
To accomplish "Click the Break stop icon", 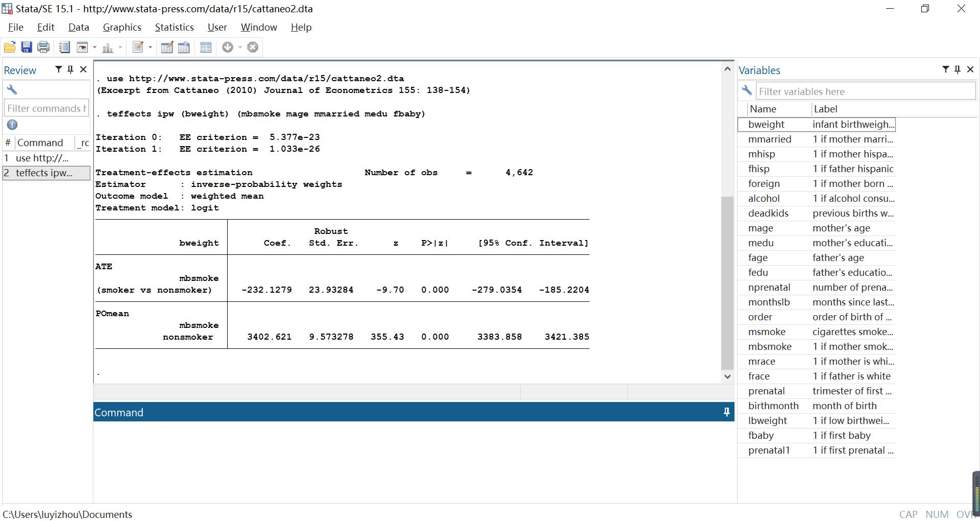I will (253, 48).
